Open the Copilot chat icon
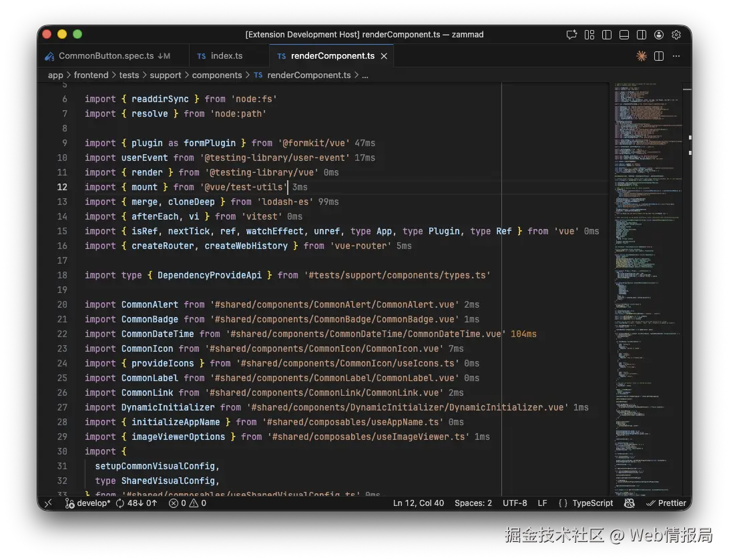729x560 pixels. [571, 34]
